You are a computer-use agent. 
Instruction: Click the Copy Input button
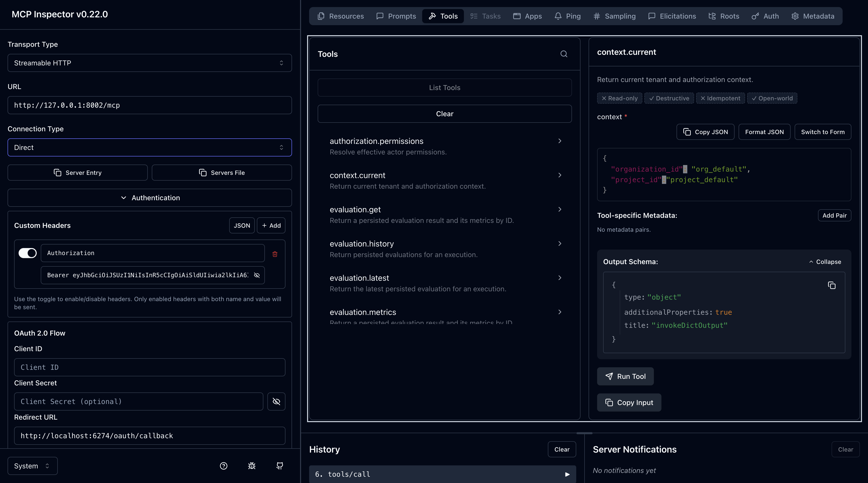point(629,403)
